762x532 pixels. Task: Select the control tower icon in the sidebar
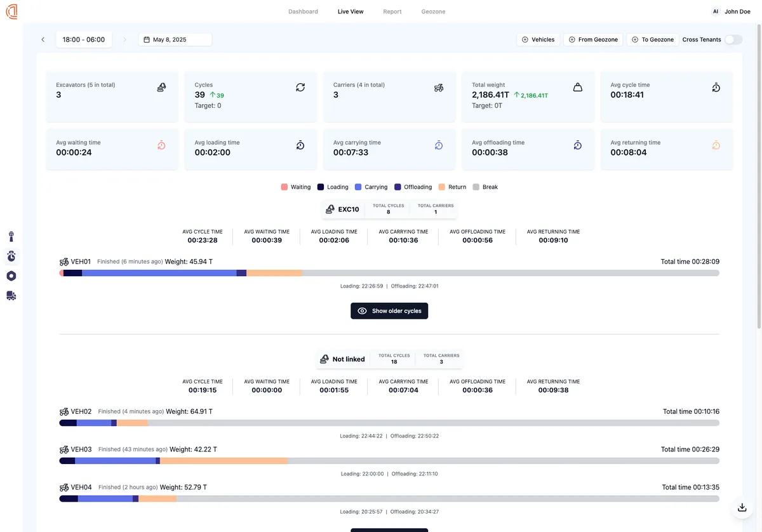(11, 236)
